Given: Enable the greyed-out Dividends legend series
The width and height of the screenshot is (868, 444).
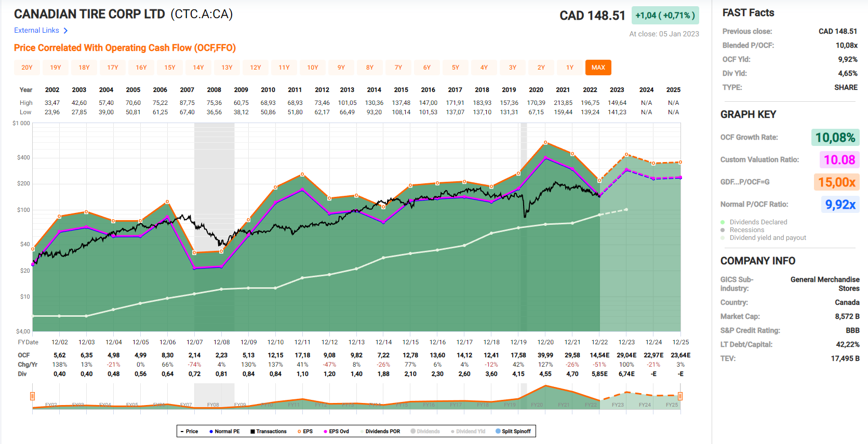Looking at the screenshot, I should click(x=425, y=432).
